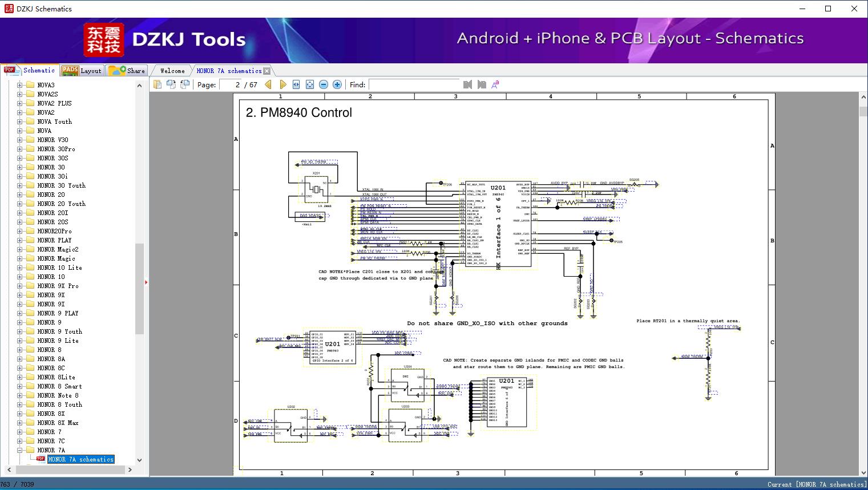Viewport: 868px width, 490px height.
Task: Open the Welcome tab
Action: (x=172, y=71)
